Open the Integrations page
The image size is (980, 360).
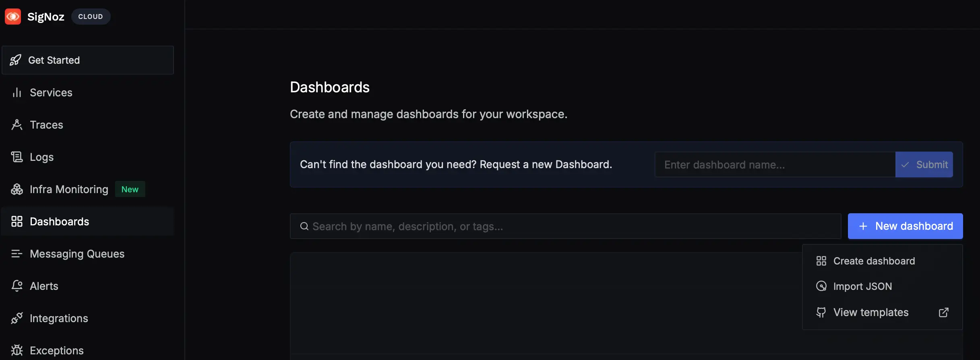coord(88,318)
